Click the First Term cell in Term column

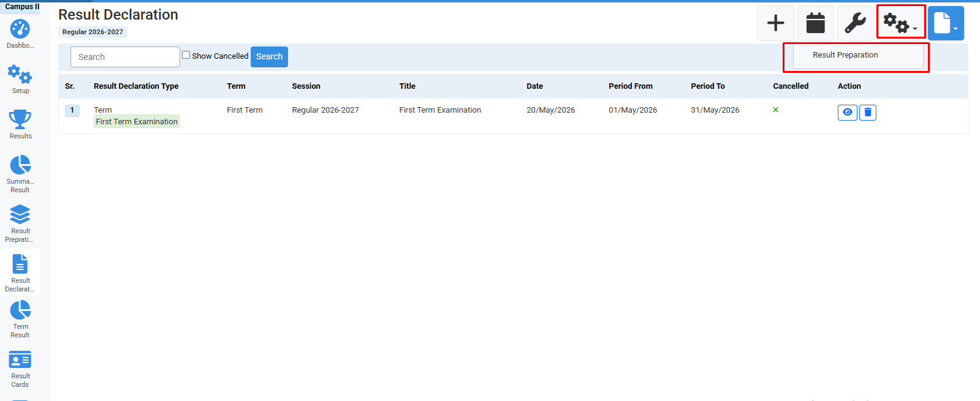245,110
